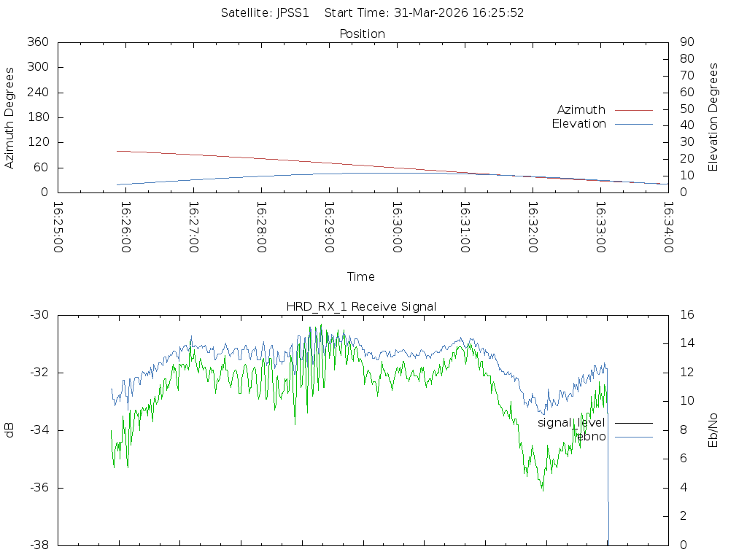This screenshot has width=747, height=560.
Task: Select the signal_level legend label
Action: point(571,423)
